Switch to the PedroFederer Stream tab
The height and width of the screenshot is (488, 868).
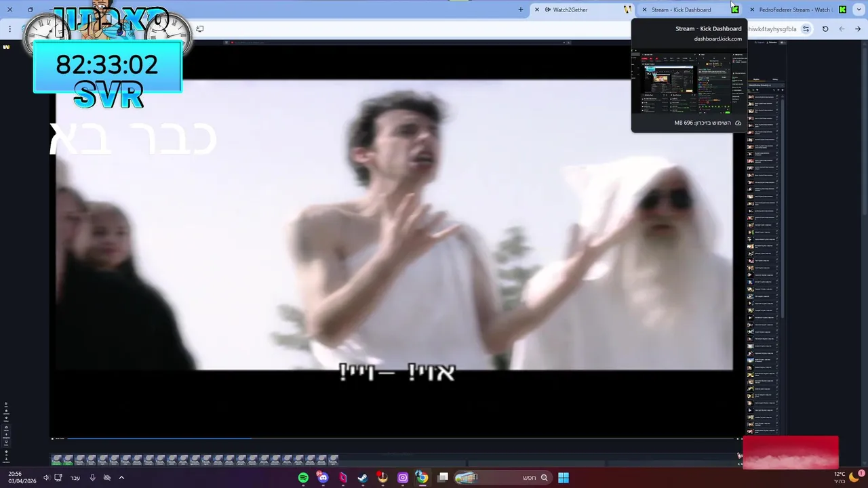[x=797, y=9]
